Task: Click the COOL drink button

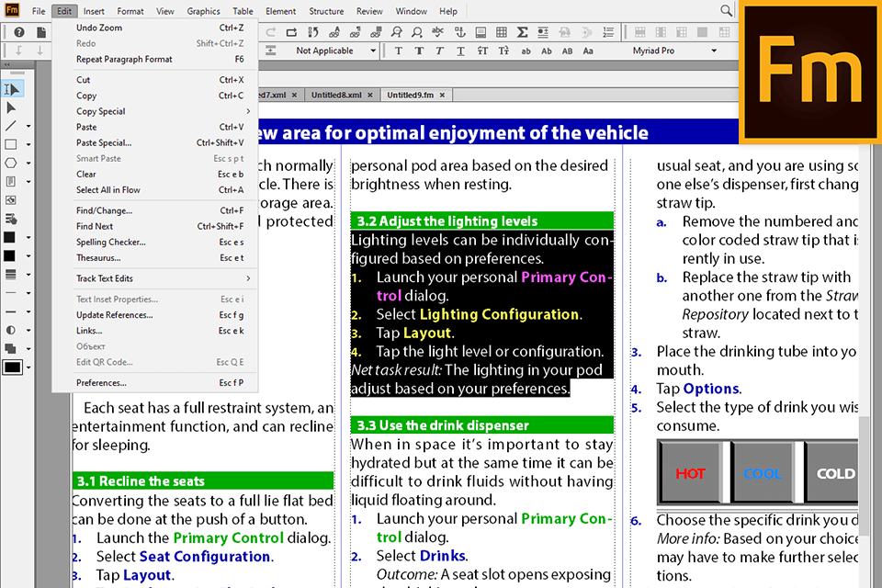Action: pos(763,473)
